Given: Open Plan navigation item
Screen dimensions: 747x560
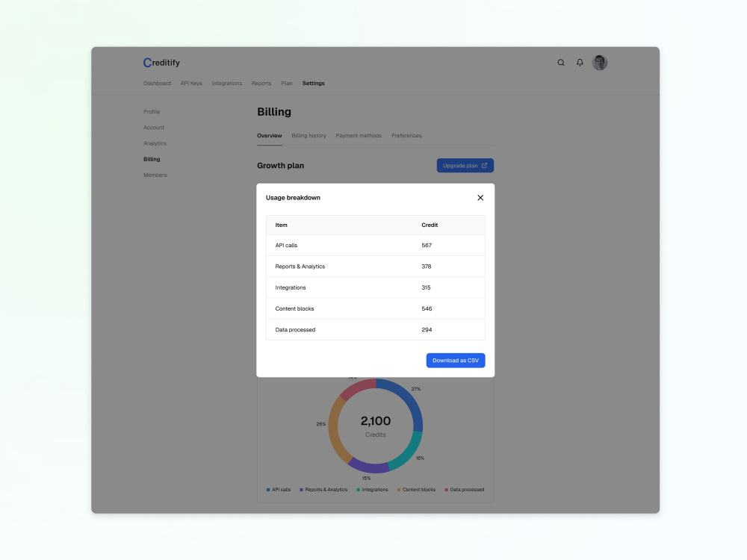Looking at the screenshot, I should pos(287,84).
